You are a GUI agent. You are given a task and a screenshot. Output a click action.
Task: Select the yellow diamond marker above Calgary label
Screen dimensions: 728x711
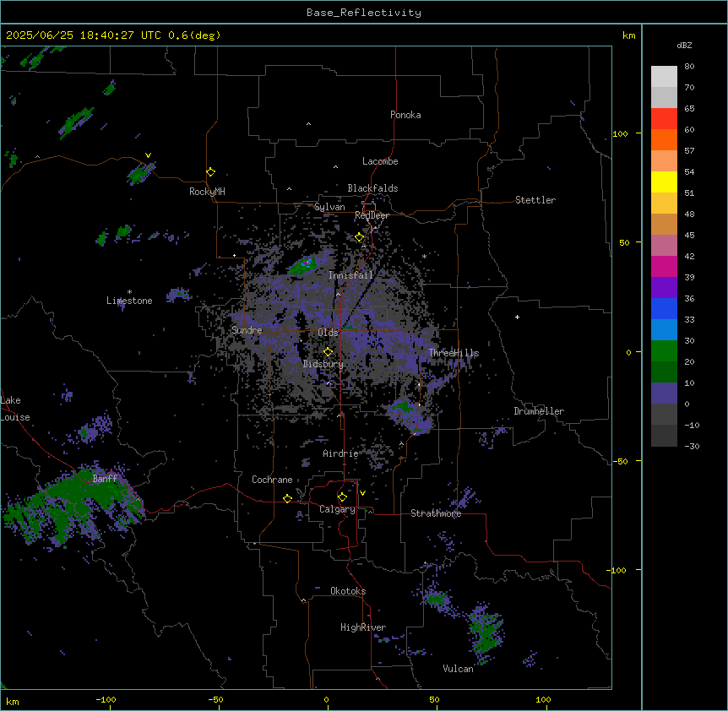pos(342,497)
